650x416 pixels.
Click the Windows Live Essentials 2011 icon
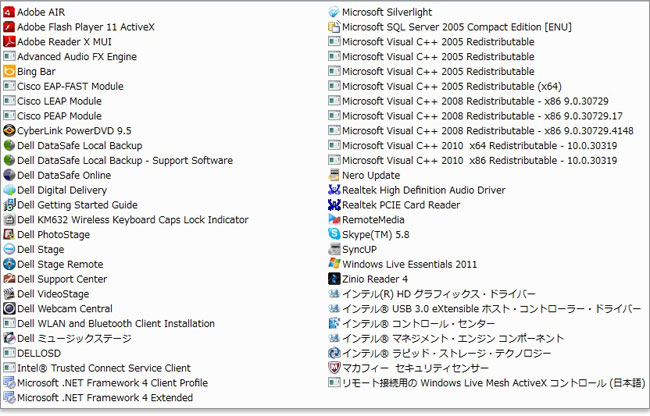coord(335,264)
